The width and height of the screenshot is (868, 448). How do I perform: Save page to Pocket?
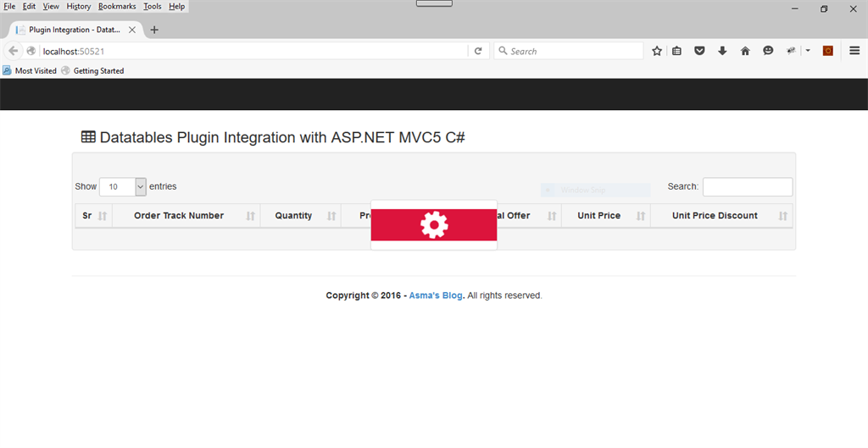(699, 51)
